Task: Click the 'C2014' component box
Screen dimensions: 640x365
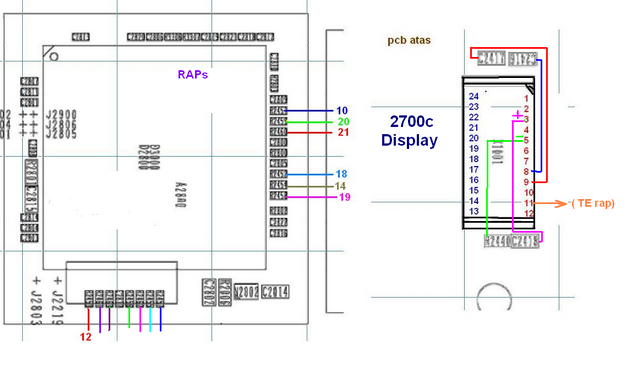Action: point(275,292)
